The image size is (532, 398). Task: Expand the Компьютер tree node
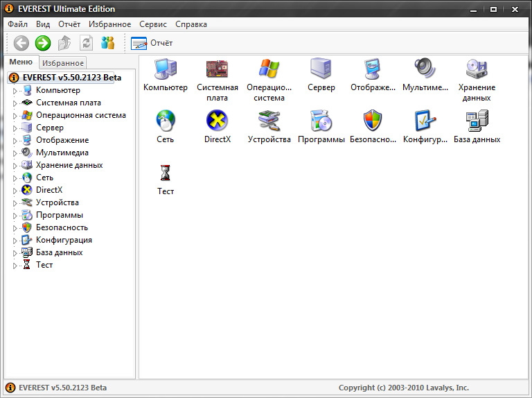[x=15, y=91]
